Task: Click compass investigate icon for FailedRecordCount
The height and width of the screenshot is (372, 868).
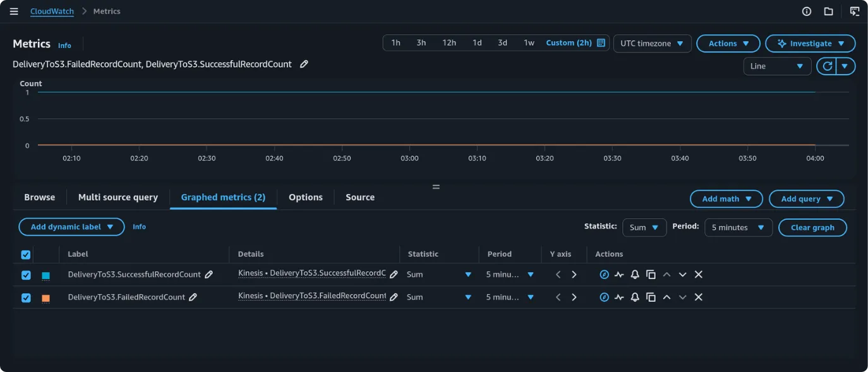Action: tap(604, 297)
